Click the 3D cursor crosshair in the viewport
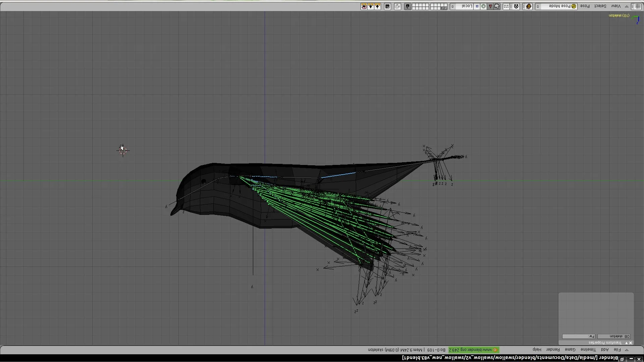The image size is (644, 362). (x=123, y=151)
